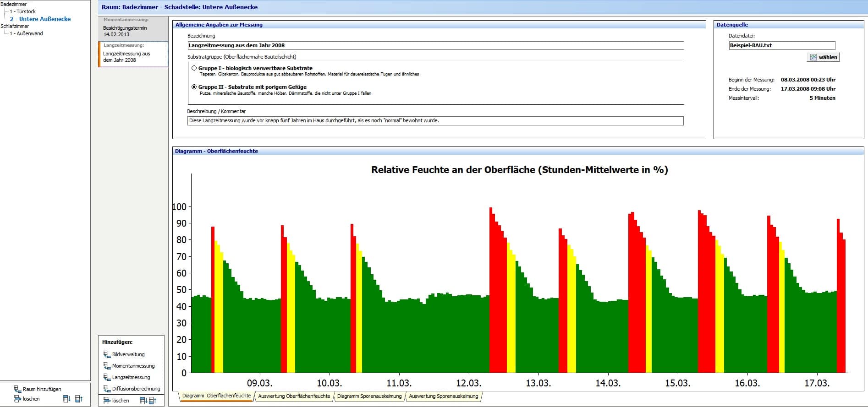Image resolution: width=868 pixels, height=407 pixels.
Task: Select Gruppe II Substrate mit porigem Gefüge
Action: pos(194,87)
